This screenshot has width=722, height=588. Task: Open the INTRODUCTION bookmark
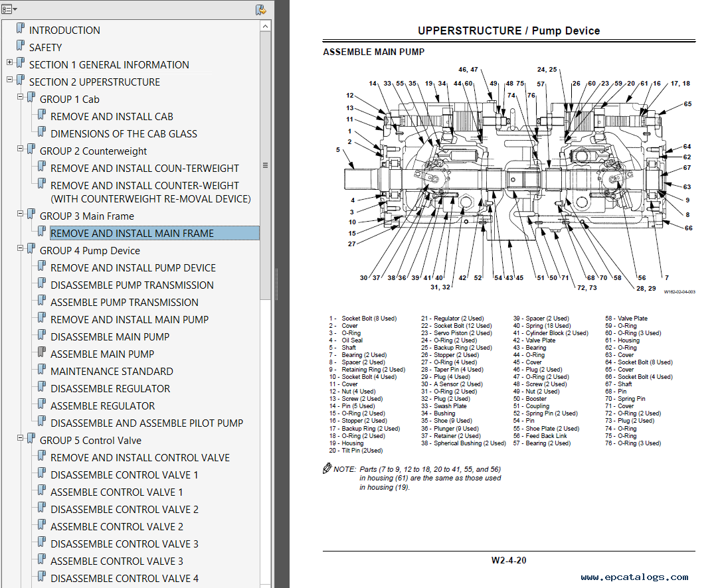tap(64, 31)
